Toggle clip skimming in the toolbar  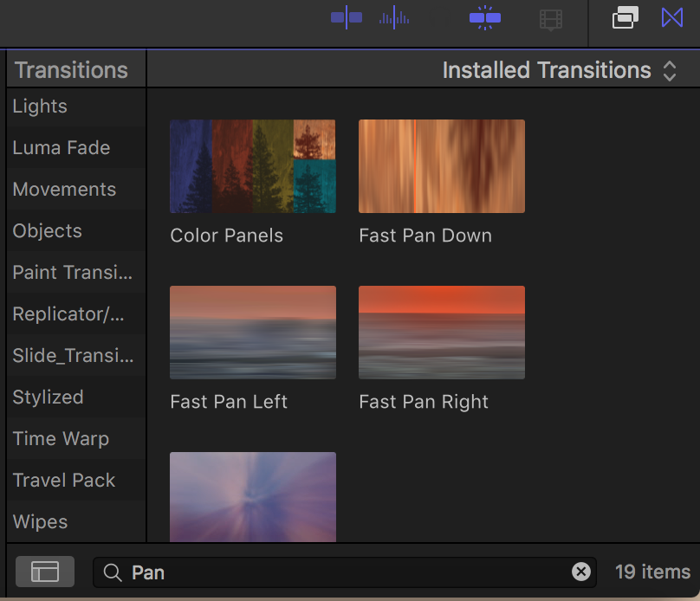tap(346, 17)
